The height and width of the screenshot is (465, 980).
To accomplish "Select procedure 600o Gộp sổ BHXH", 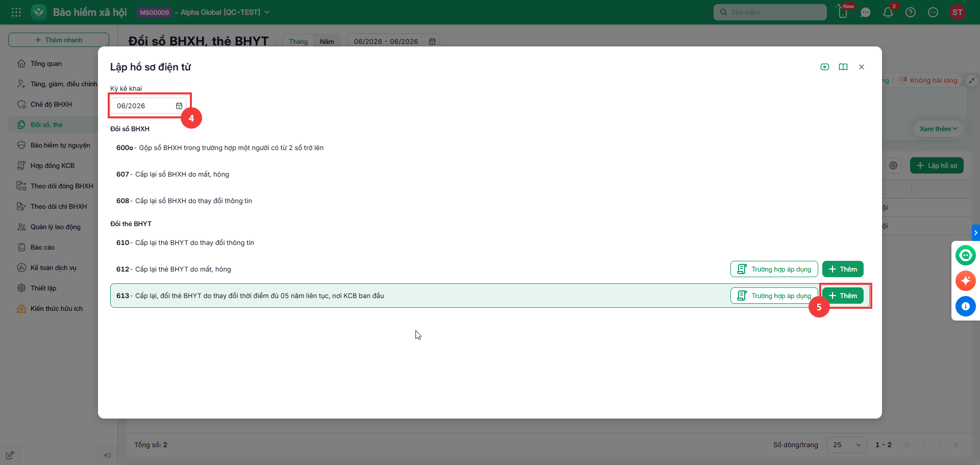I will pyautogui.click(x=220, y=148).
